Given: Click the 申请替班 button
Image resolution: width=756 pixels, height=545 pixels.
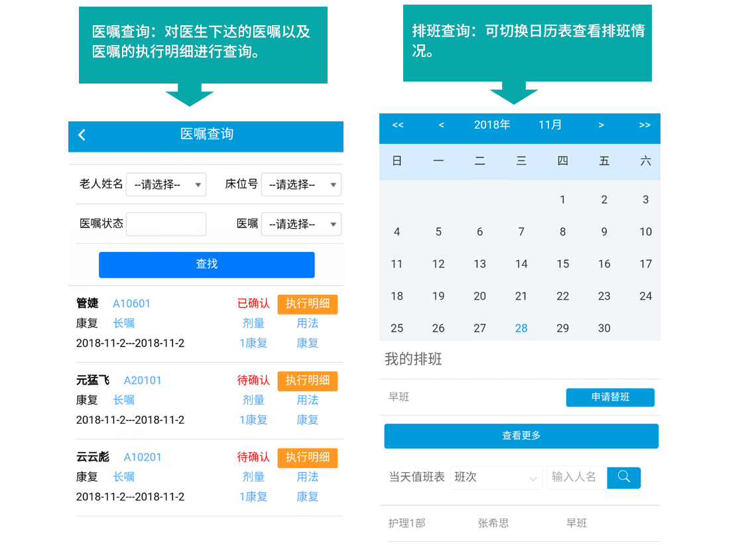Looking at the screenshot, I should point(610,398).
